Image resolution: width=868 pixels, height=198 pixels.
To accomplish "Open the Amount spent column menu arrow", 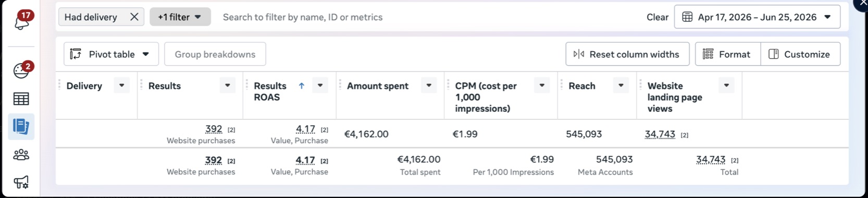I will tap(429, 85).
